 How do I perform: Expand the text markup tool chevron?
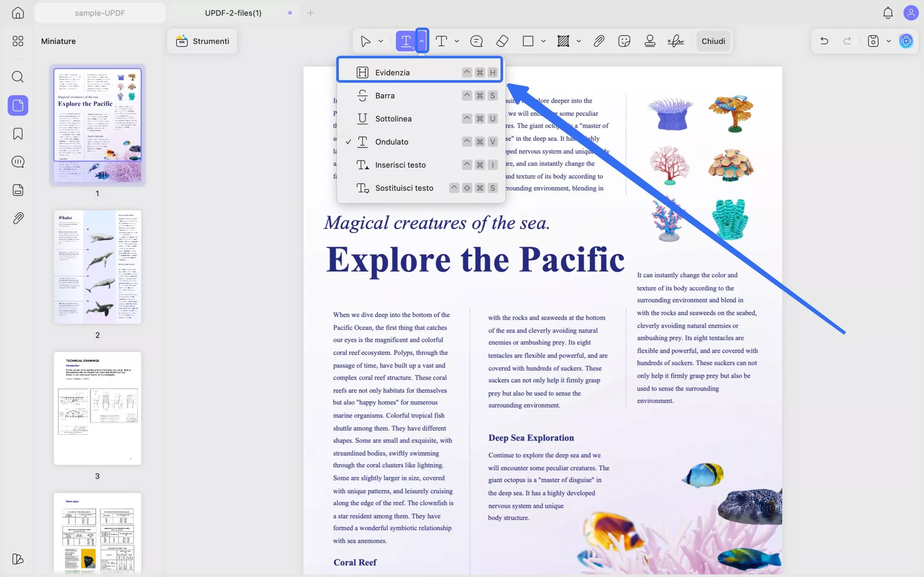coord(422,41)
